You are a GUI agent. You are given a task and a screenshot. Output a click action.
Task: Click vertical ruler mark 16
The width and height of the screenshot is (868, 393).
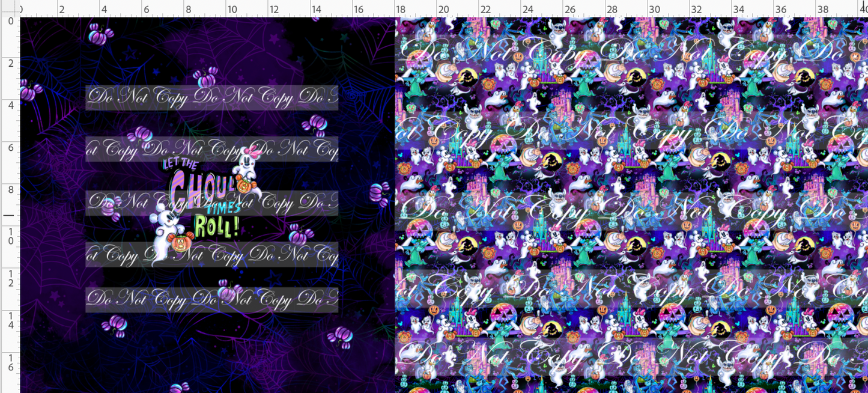(x=10, y=361)
